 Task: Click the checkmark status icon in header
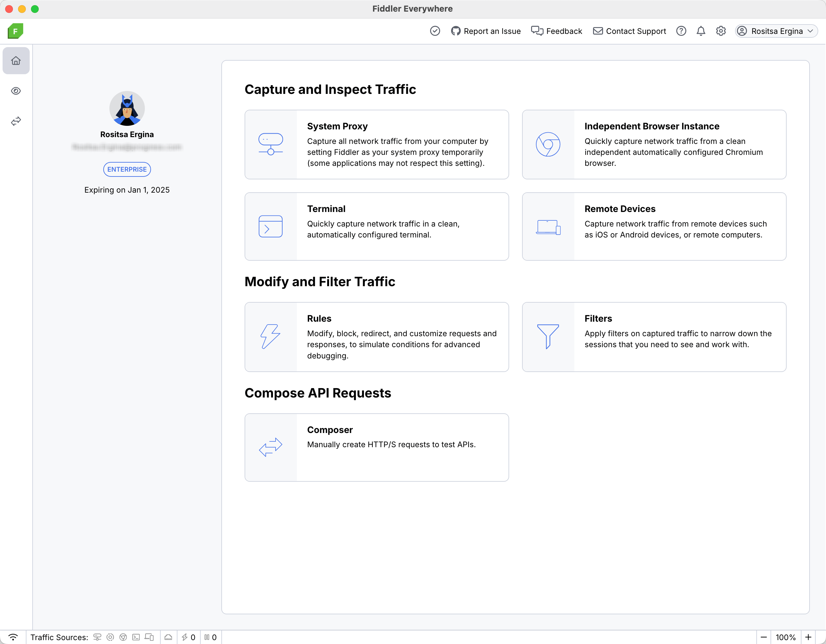pyautogui.click(x=435, y=31)
